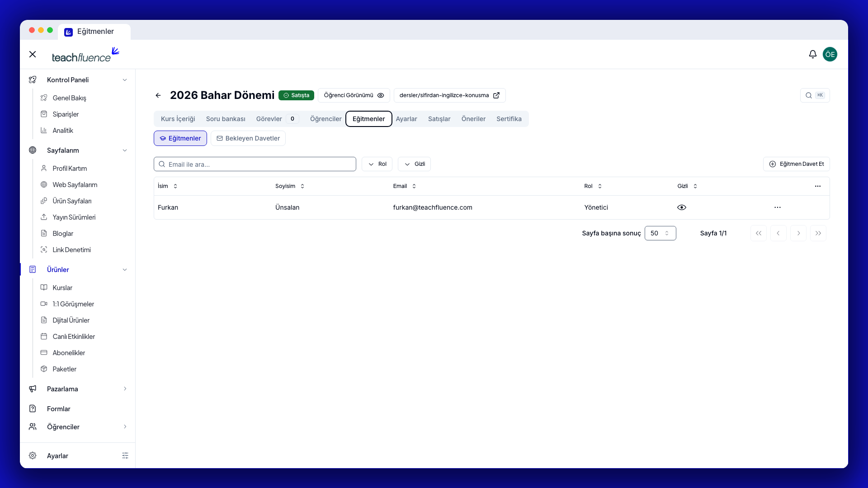Switch to Kurs İçeriği tab
The height and width of the screenshot is (488, 868).
pyautogui.click(x=178, y=119)
